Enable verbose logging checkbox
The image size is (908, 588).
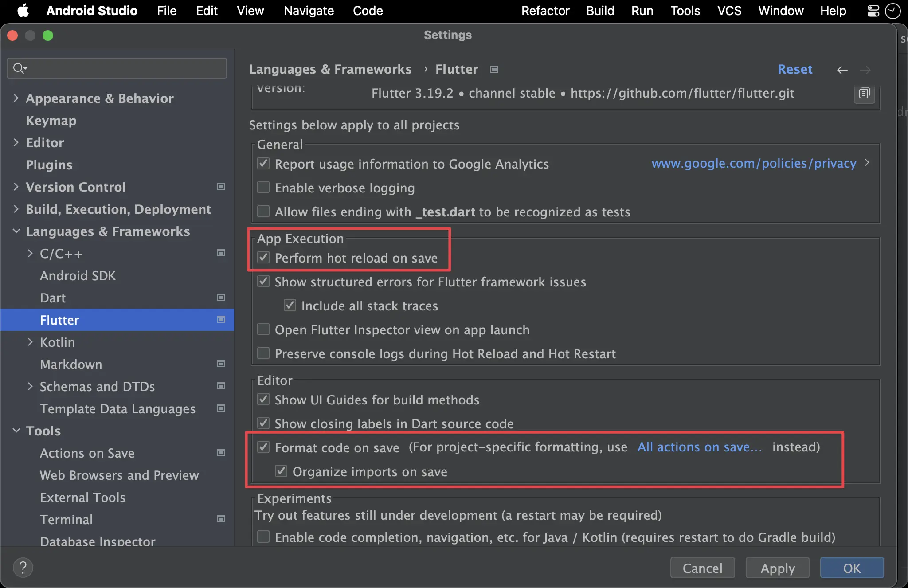tap(263, 188)
